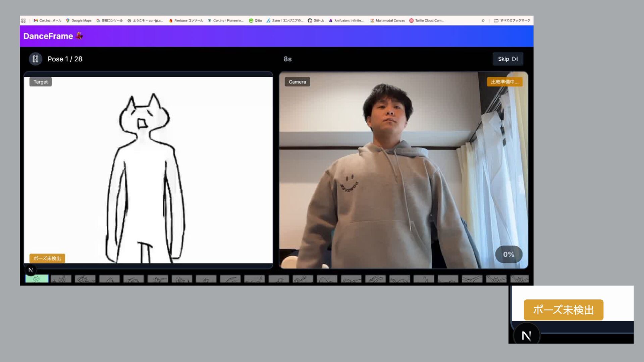
Task: Select the last visible pose thumbnail
Action: coord(519,279)
